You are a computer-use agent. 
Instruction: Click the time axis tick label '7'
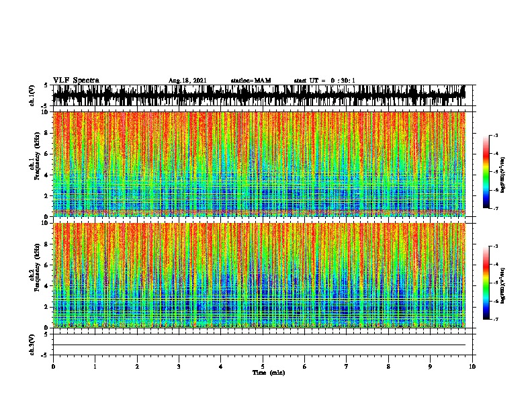coord(347,366)
